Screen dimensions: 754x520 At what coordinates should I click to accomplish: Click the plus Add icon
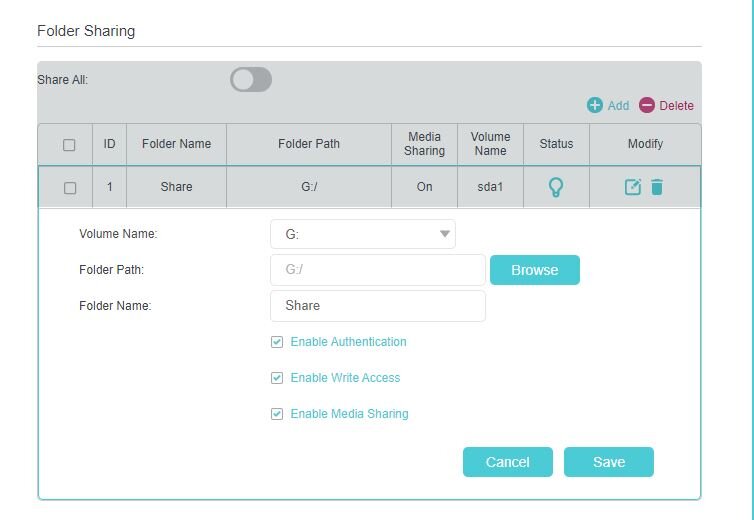pyautogui.click(x=595, y=105)
